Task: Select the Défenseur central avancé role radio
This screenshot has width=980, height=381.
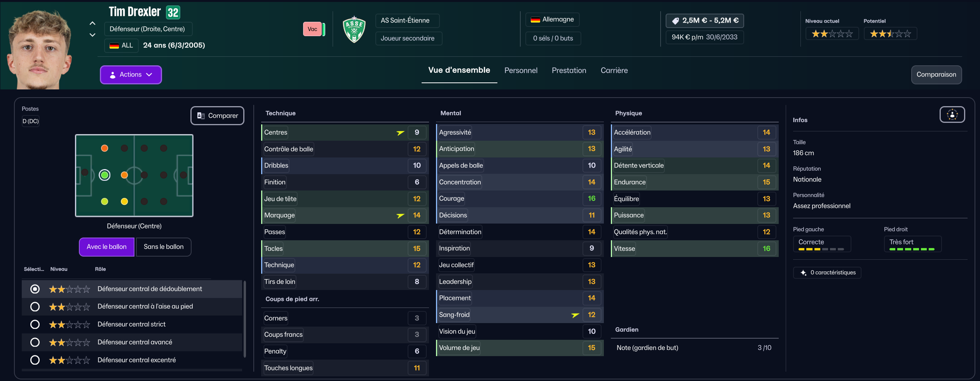Action: (35, 343)
